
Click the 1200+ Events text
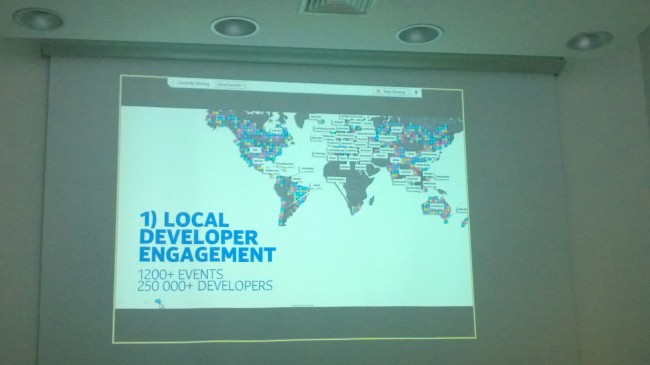180,274
